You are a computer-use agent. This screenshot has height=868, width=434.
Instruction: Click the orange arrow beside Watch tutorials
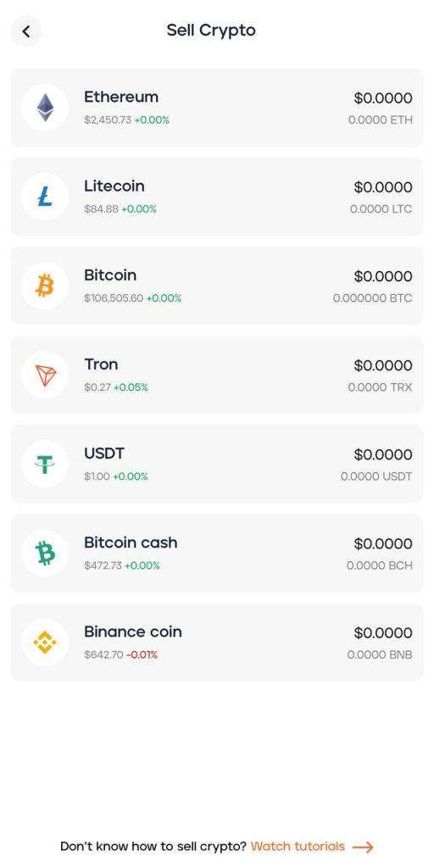(363, 847)
